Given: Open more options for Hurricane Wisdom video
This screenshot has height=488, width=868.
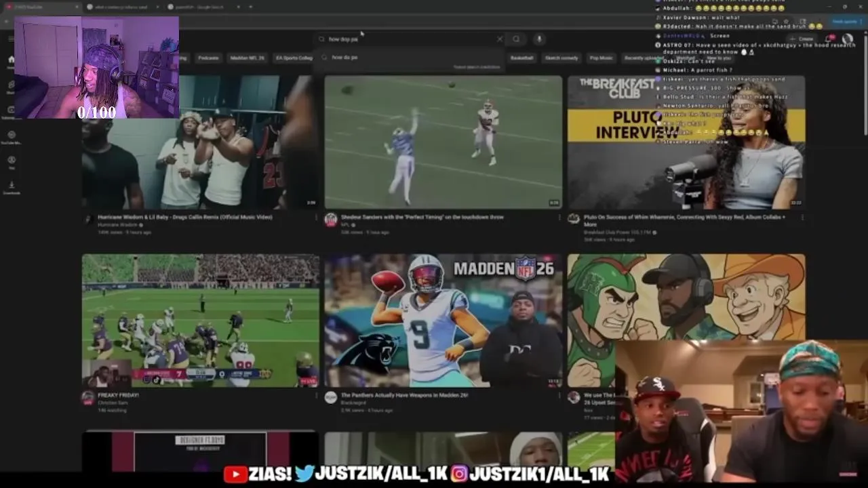Looking at the screenshot, I should click(316, 218).
